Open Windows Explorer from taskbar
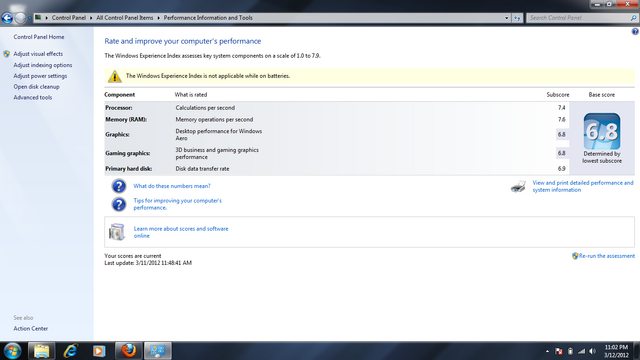640x360 pixels. pyautogui.click(x=41, y=351)
